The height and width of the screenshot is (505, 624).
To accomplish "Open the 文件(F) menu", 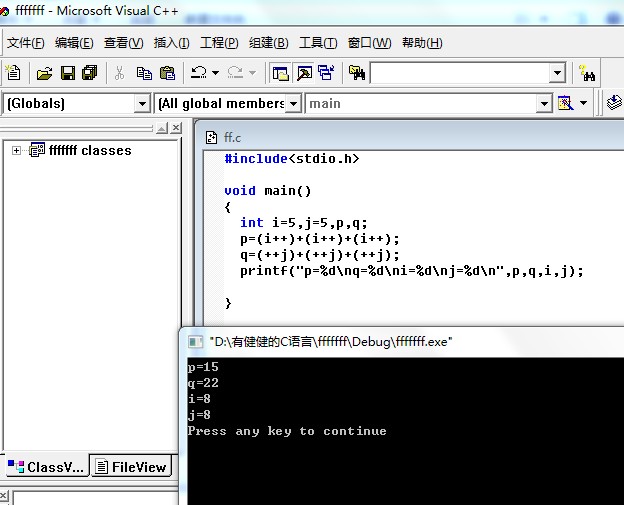I will point(25,43).
